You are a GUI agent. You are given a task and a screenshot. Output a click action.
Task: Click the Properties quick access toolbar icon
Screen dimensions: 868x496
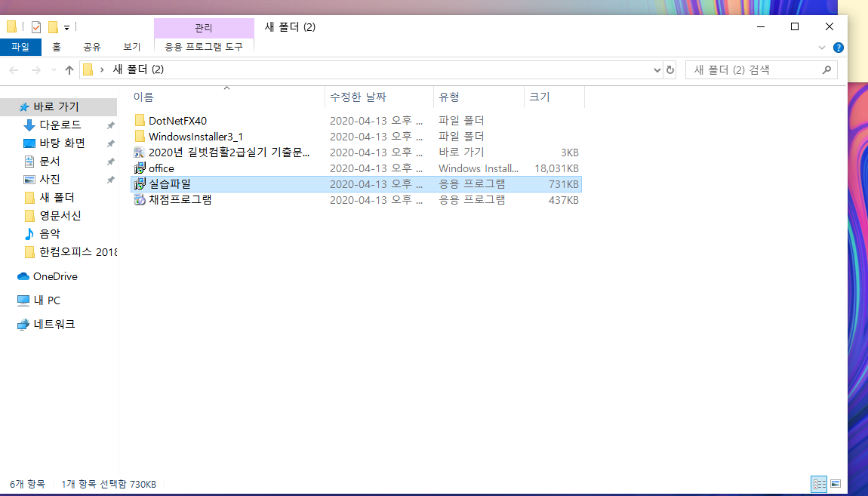[x=35, y=27]
